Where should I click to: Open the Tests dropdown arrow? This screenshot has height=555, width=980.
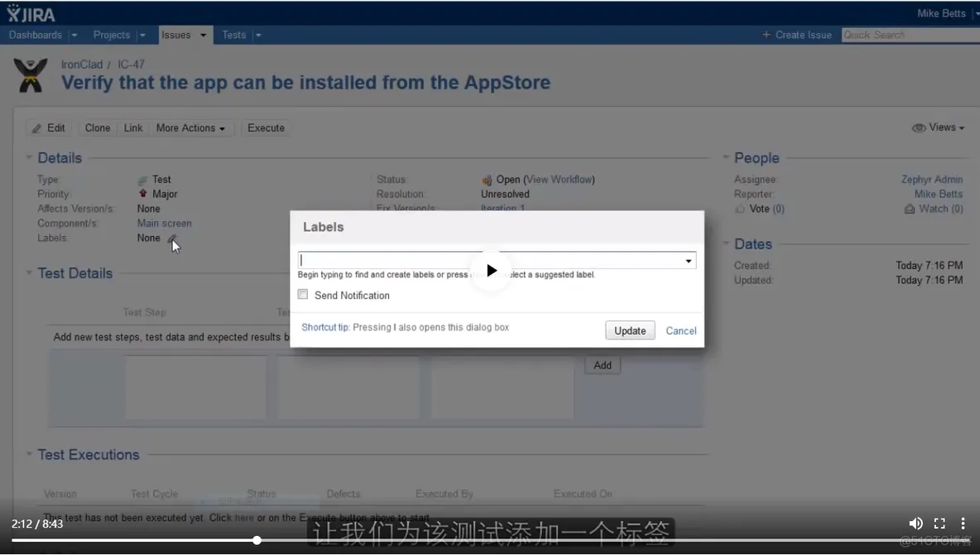coord(258,35)
